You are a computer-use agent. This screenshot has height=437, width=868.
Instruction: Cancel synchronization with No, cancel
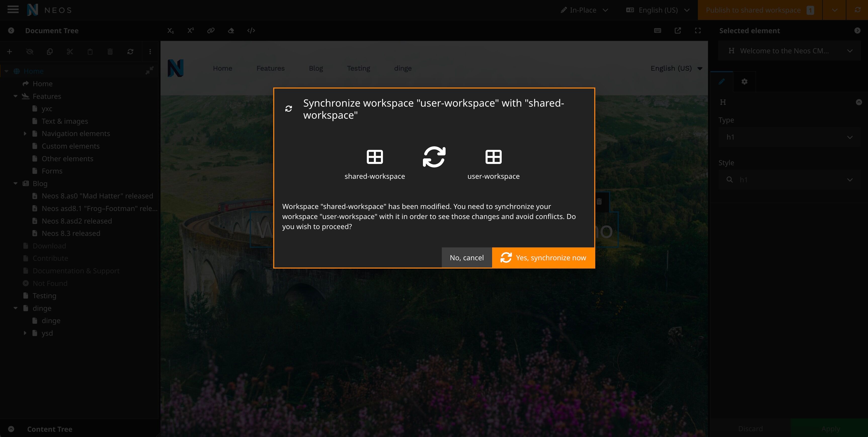pos(466,257)
